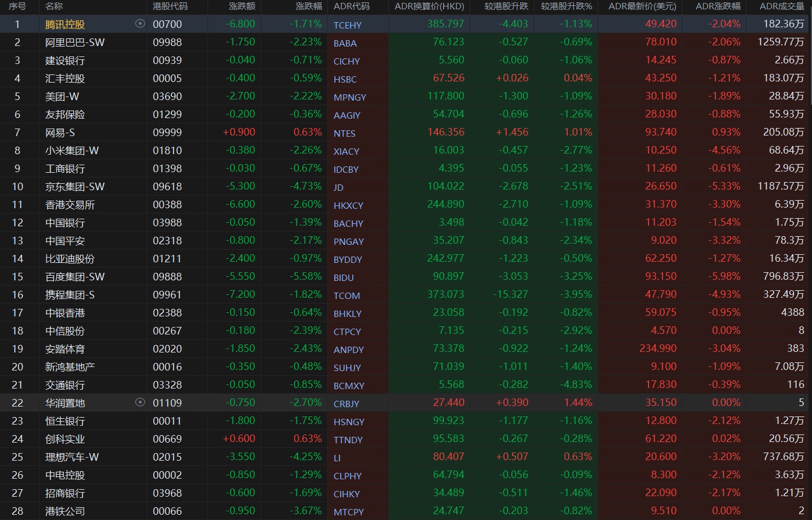Viewport: 812px width, 520px height.
Task: Sort by the 较港股升跌 column header
Action: pyautogui.click(x=506, y=6)
